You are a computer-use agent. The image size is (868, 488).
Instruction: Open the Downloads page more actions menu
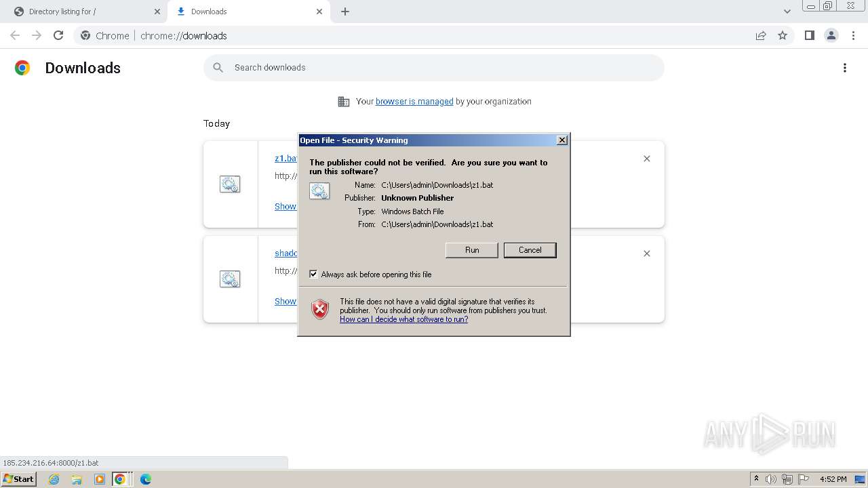(x=845, y=68)
